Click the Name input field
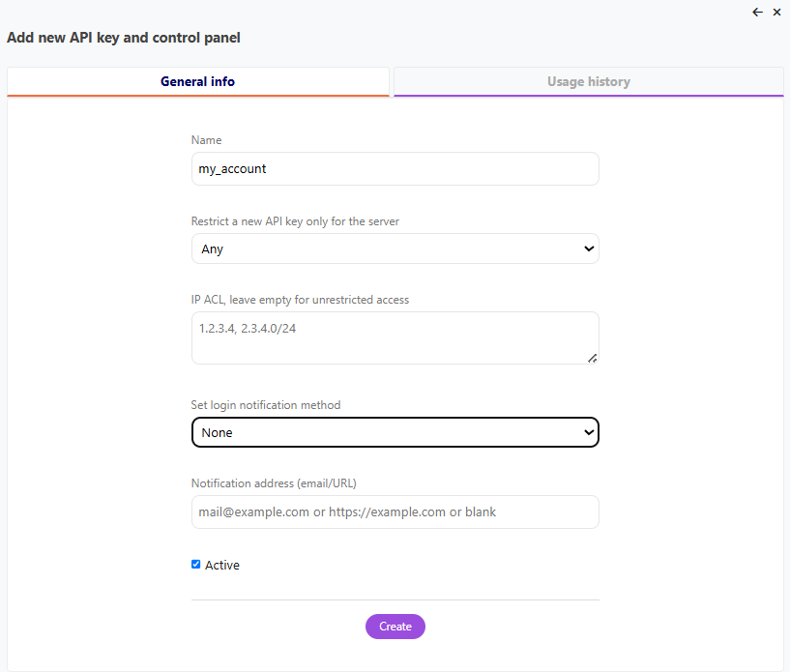 (395, 168)
